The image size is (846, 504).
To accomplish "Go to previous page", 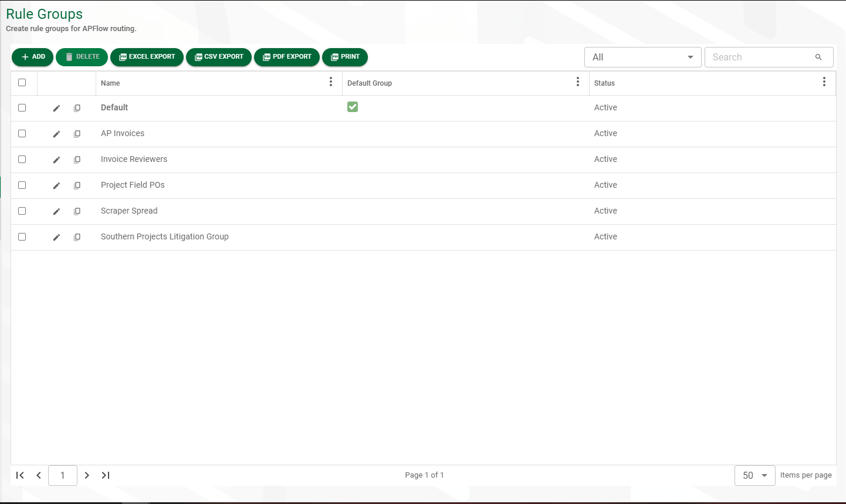I will coord(39,475).
